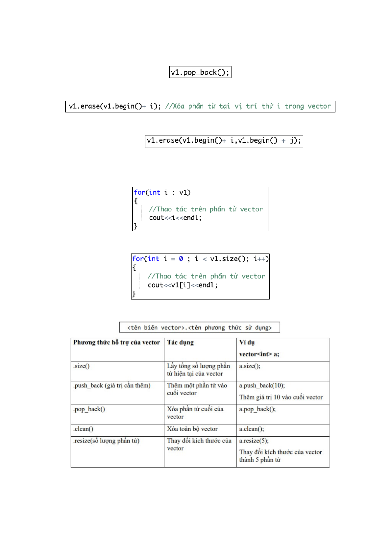Click the '.push_back (giá trị cần thêm)' cell
The width and height of the screenshot is (392, 554).
112,385
